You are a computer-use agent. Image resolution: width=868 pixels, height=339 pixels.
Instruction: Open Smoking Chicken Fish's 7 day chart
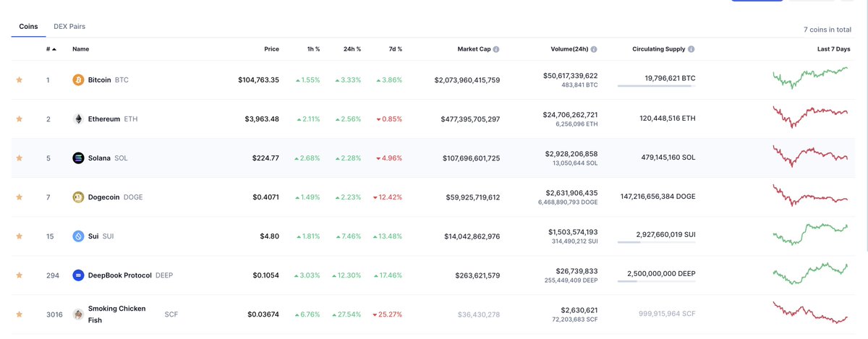pyautogui.click(x=810, y=312)
